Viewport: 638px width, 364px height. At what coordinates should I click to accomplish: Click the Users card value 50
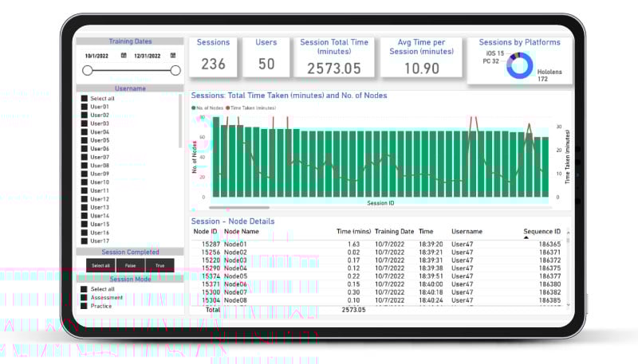click(266, 64)
